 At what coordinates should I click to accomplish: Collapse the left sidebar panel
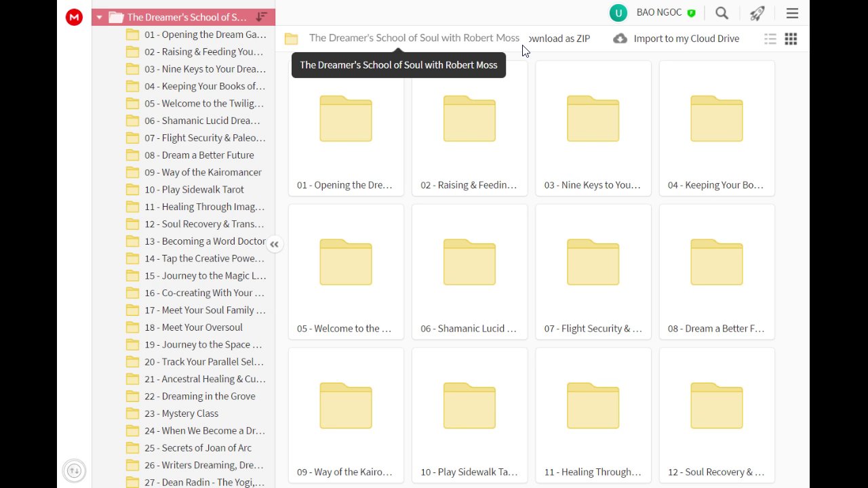pos(274,245)
